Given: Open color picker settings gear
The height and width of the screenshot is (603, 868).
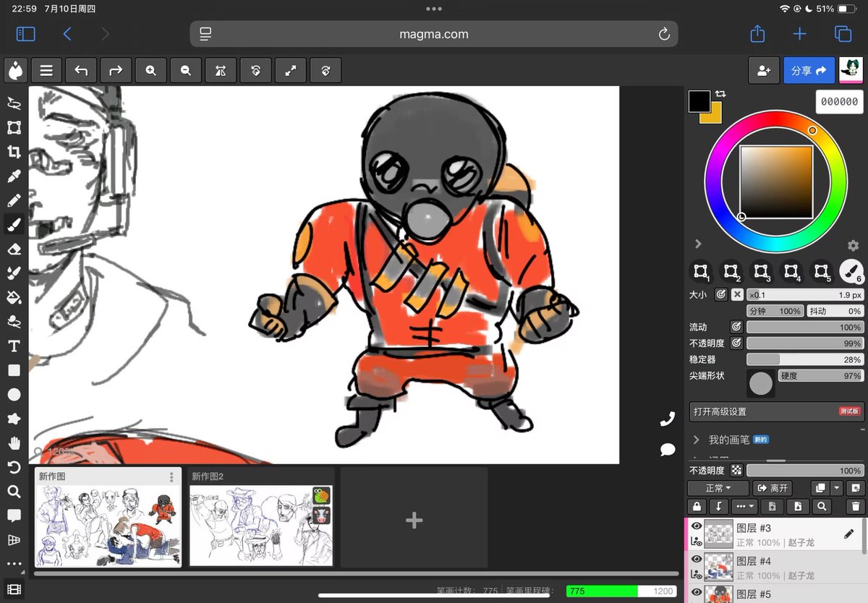Looking at the screenshot, I should (x=854, y=246).
